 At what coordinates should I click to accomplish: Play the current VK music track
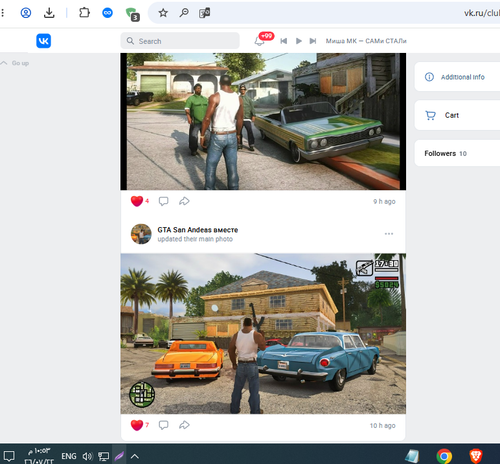tap(299, 41)
